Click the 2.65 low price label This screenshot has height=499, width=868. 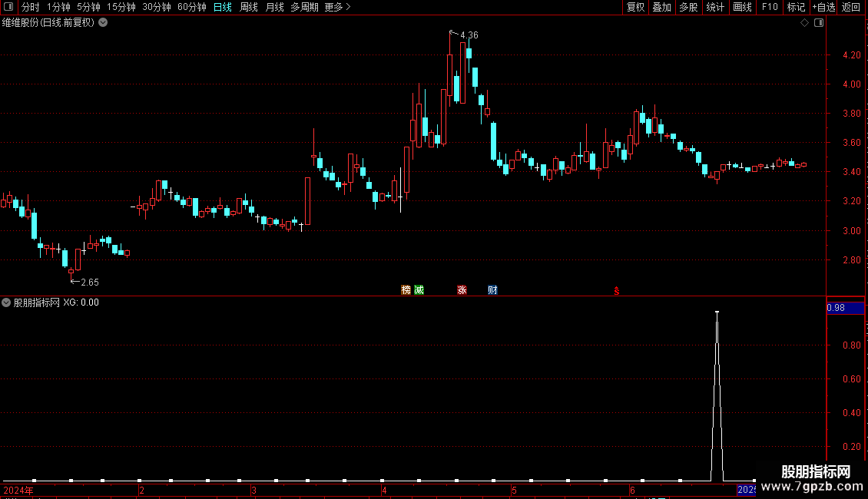90,283
